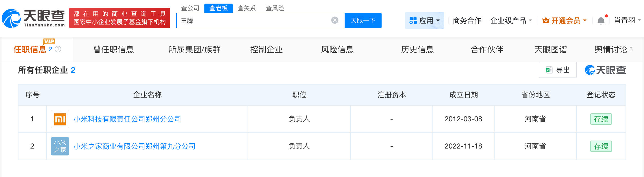
Task: Open the 风险信息 tab
Action: pyautogui.click(x=338, y=50)
